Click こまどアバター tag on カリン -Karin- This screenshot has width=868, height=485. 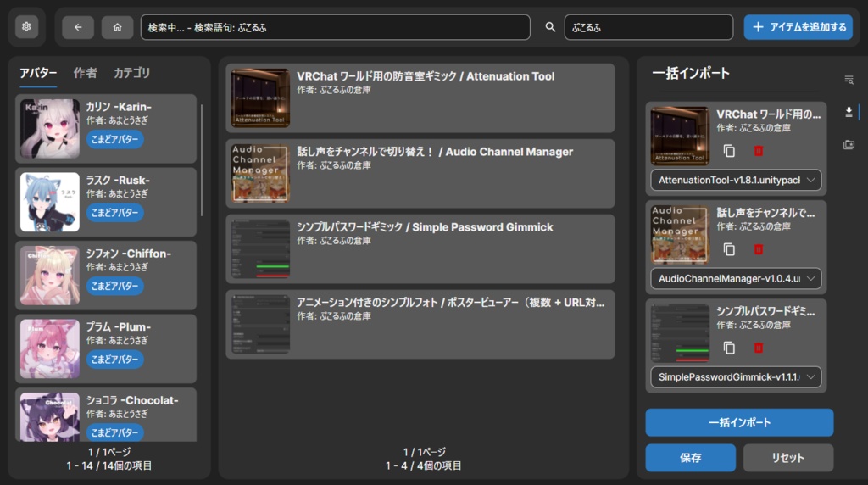coord(114,140)
